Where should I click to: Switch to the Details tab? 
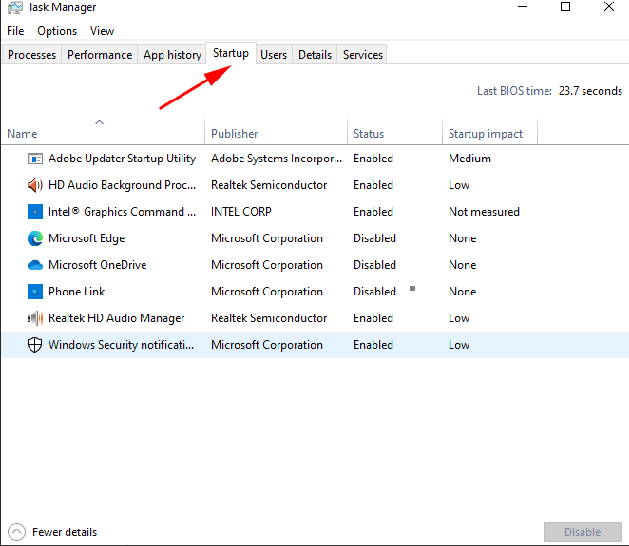click(315, 55)
